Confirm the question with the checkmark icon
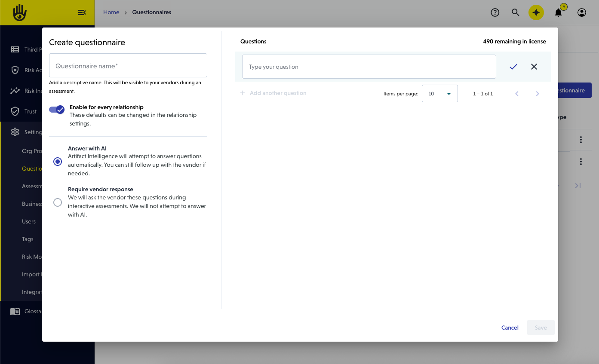 [513, 67]
